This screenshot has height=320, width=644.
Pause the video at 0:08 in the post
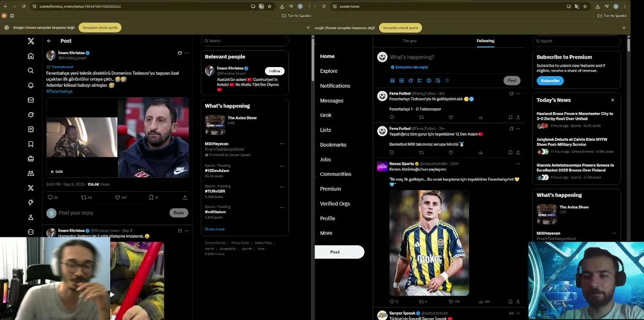[52, 172]
